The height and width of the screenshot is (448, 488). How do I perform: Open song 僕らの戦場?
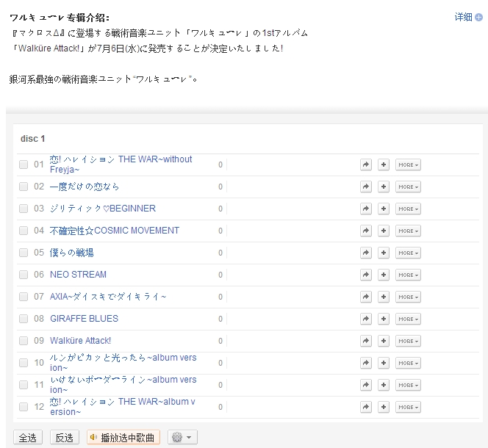(71, 253)
